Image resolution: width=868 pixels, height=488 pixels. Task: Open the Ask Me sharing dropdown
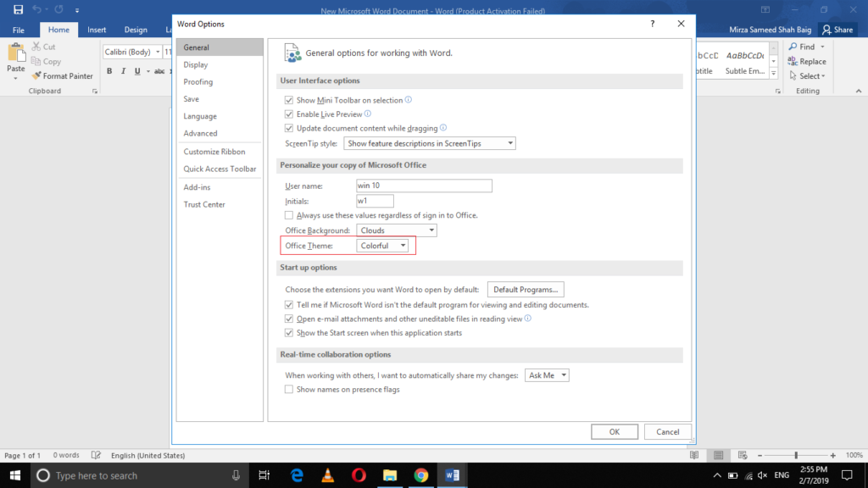pos(547,375)
